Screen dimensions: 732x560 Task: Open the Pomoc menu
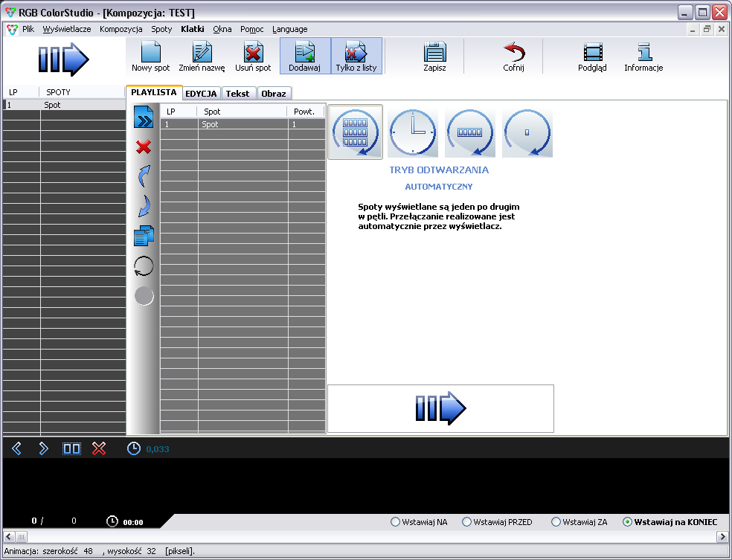coord(252,29)
